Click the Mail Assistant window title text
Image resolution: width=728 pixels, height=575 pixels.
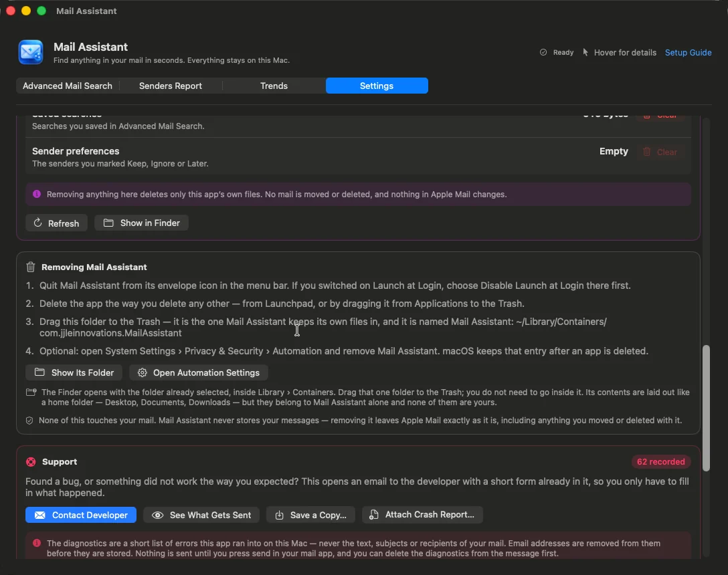pos(86,11)
